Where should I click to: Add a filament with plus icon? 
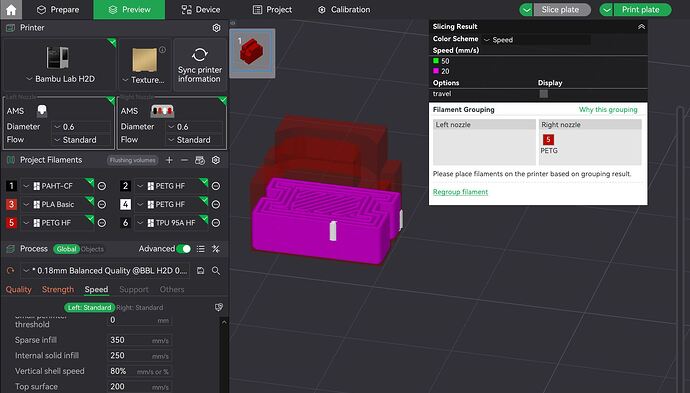click(x=169, y=160)
